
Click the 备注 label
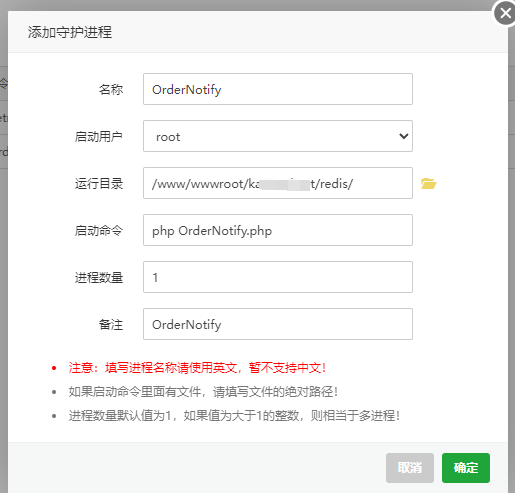pyautogui.click(x=111, y=325)
